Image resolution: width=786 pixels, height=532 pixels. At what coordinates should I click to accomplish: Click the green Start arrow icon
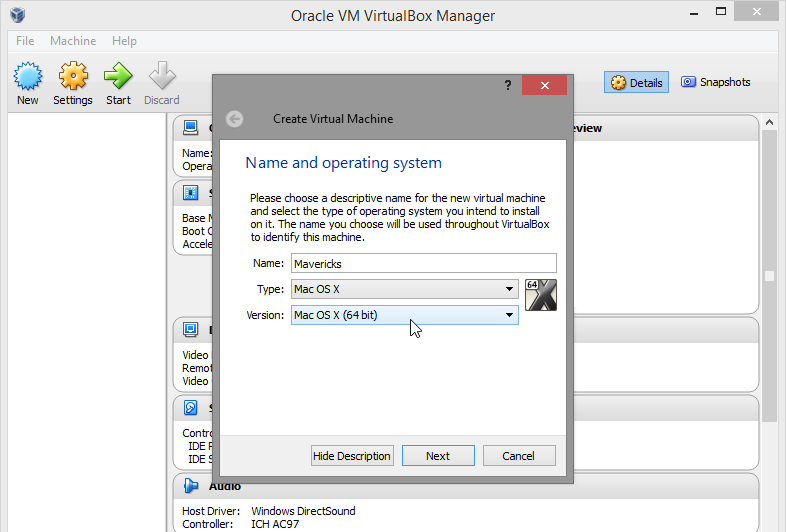coord(118,76)
